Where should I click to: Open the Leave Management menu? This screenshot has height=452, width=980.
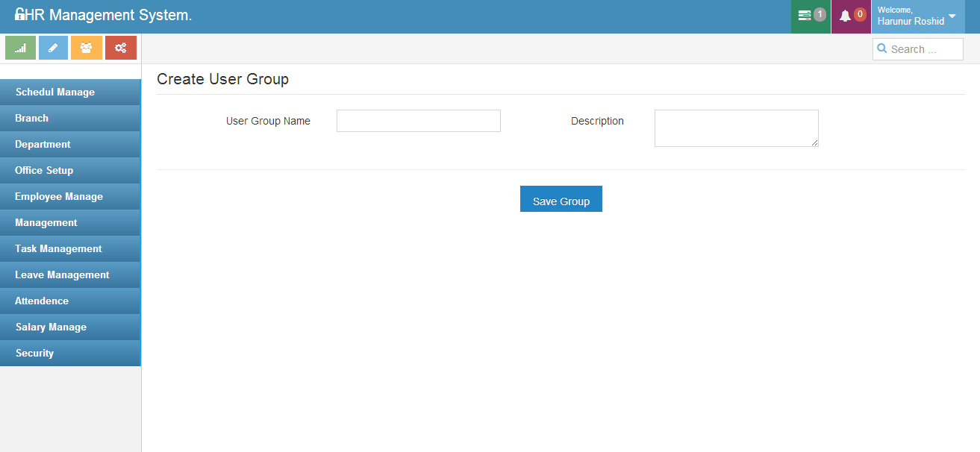pos(62,275)
